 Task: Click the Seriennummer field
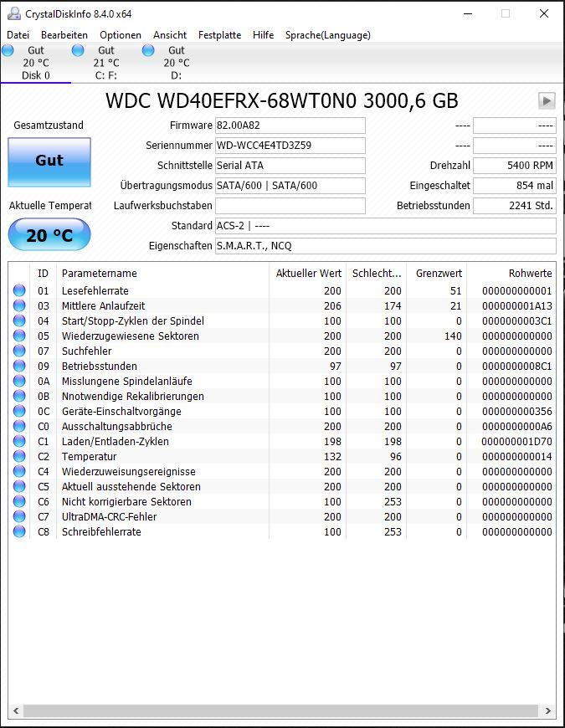tap(290, 146)
